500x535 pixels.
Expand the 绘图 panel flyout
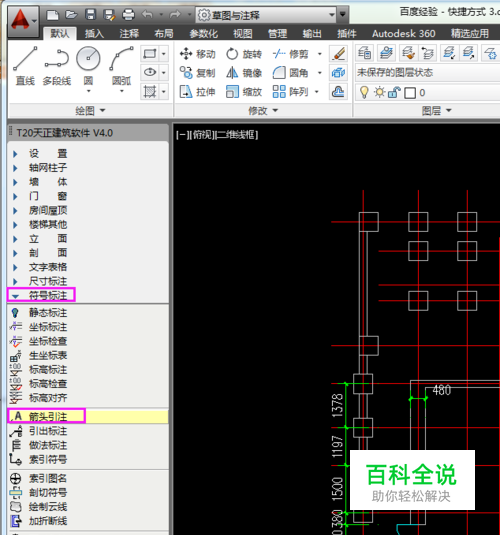click(x=90, y=111)
